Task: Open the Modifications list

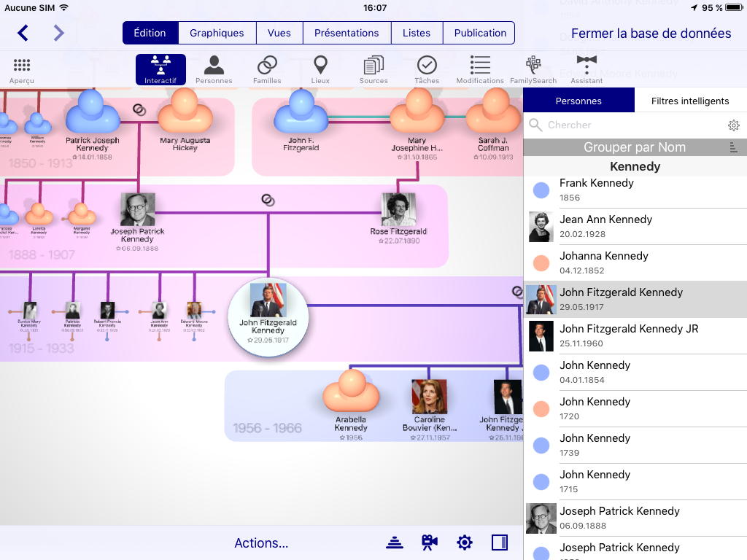Action: click(x=480, y=69)
